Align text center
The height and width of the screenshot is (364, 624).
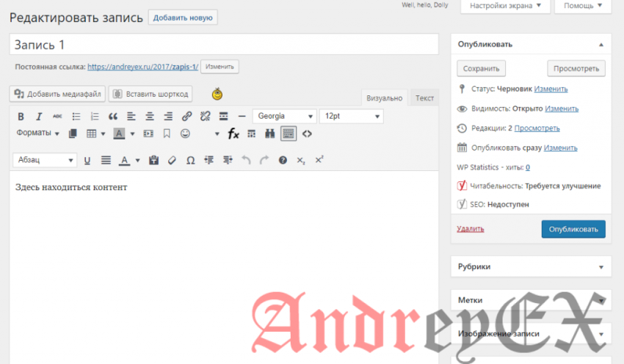(x=150, y=116)
